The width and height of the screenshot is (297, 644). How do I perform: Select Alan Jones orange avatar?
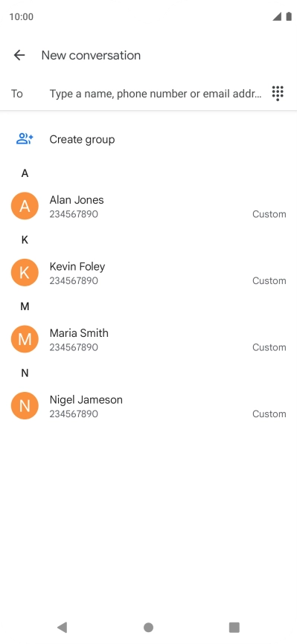(25, 206)
